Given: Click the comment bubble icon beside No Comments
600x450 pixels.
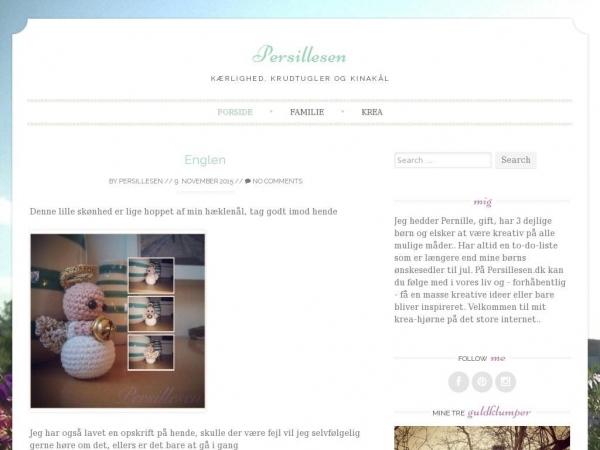Looking at the screenshot, I should [248, 181].
